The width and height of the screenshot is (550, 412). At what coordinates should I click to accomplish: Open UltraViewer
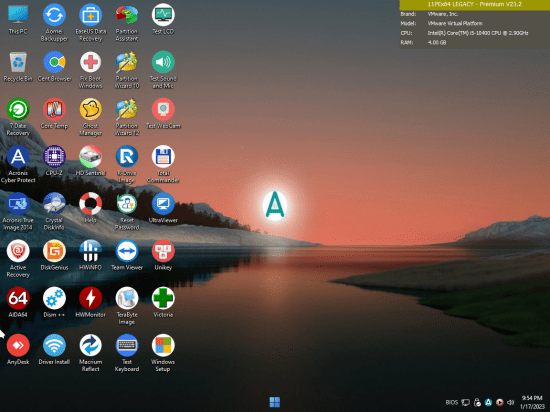coord(163,208)
